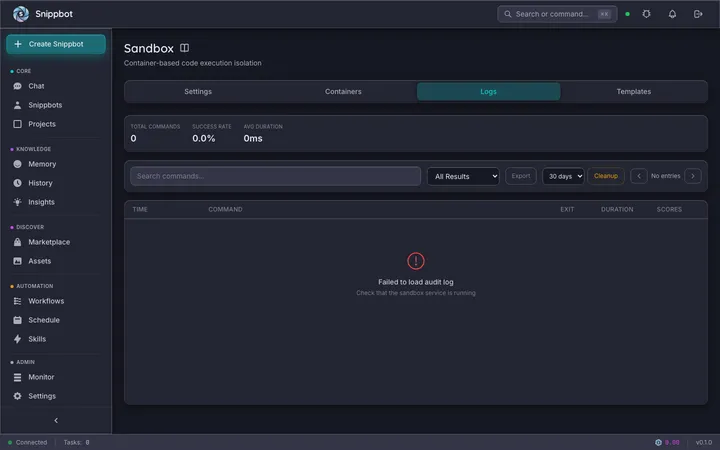This screenshot has height=450, width=720.
Task: Click the Settings gear icon in sidebar
Action: click(17, 396)
